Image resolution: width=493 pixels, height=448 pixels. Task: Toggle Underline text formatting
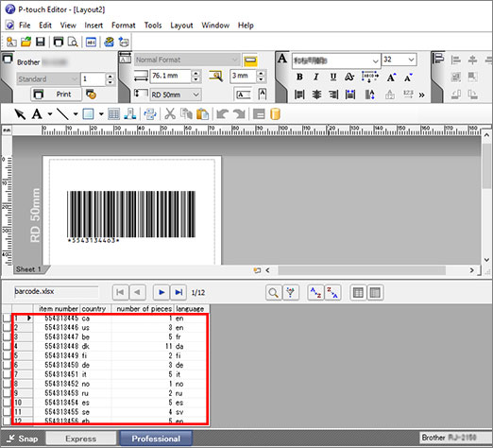click(x=333, y=77)
